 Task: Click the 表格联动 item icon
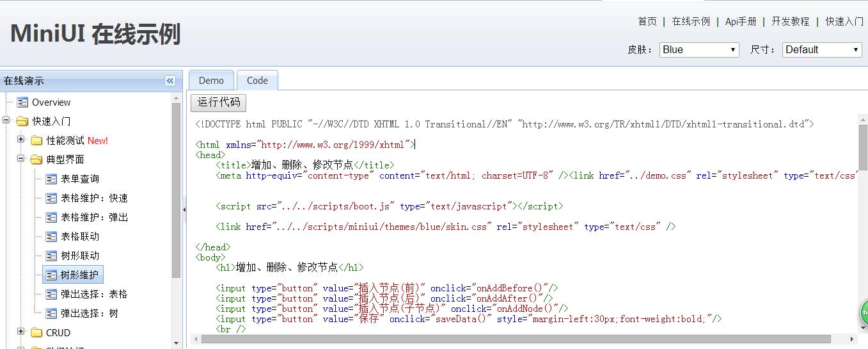click(x=51, y=236)
